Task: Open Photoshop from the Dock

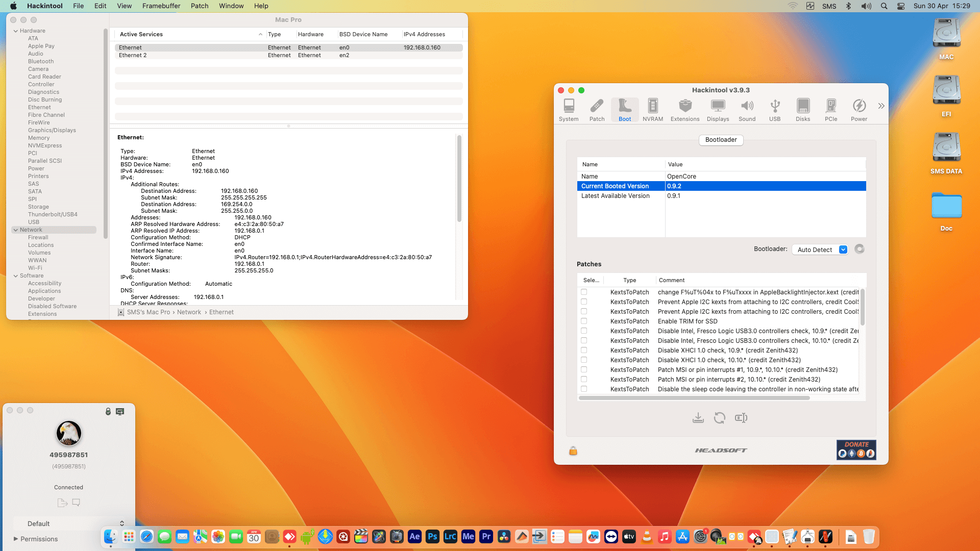Action: [x=432, y=537]
